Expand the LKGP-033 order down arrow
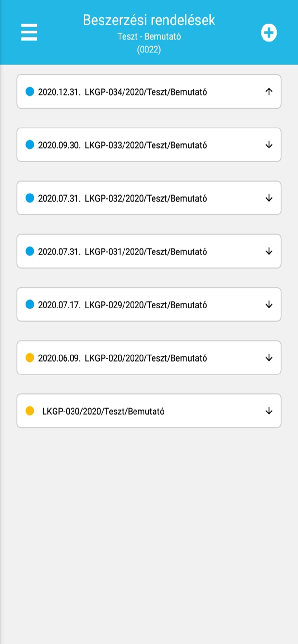Image resolution: width=298 pixels, height=644 pixels. point(269,145)
